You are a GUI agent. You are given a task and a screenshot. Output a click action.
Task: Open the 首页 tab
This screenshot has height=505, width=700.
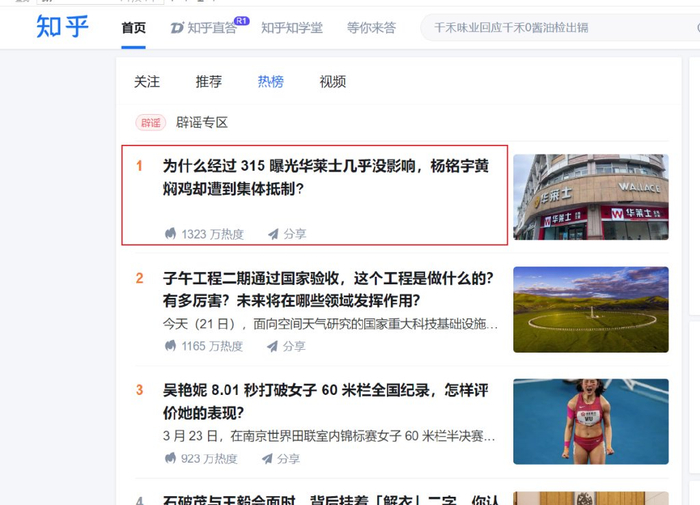133,28
